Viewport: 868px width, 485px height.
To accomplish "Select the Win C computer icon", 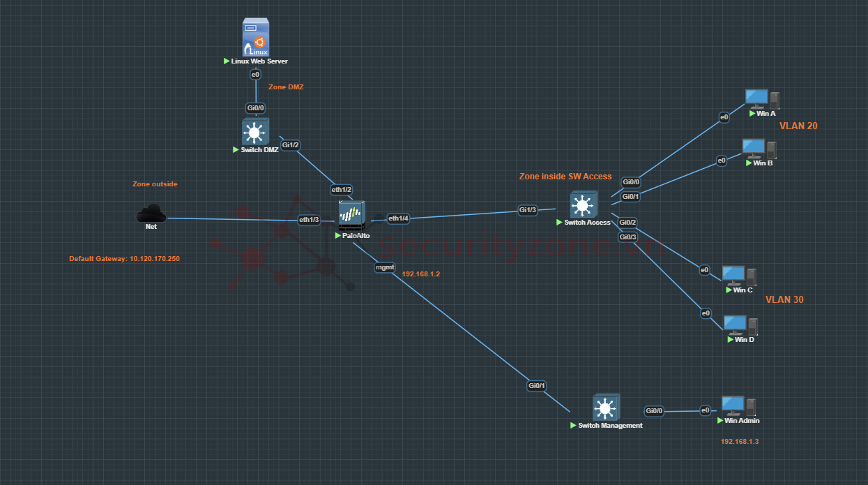I will [x=738, y=276].
